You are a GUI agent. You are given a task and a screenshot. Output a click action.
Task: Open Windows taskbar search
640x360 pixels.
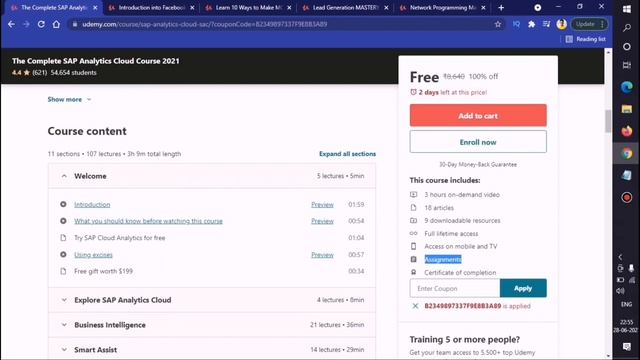627,27
